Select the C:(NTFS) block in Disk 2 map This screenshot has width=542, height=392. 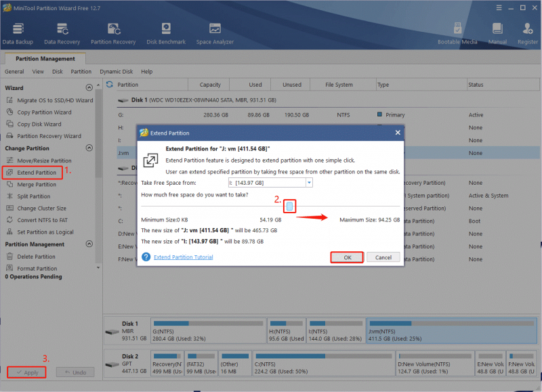point(324,364)
